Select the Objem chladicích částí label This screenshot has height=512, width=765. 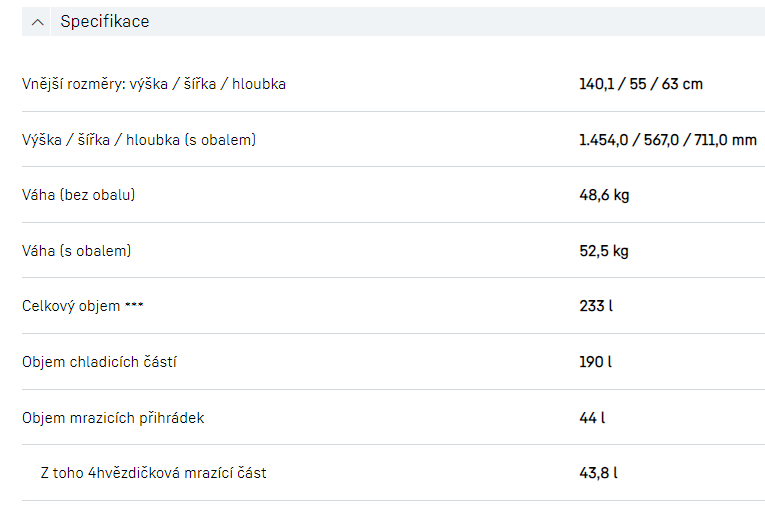point(100,362)
